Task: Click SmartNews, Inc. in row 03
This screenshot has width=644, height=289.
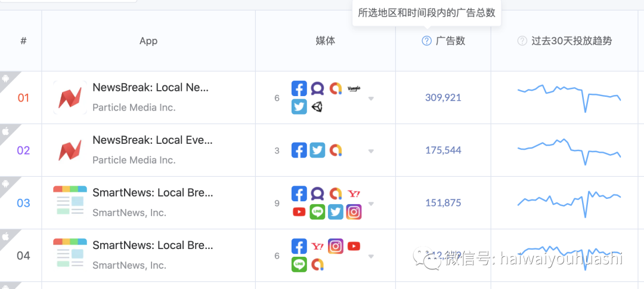Action: coord(129,213)
